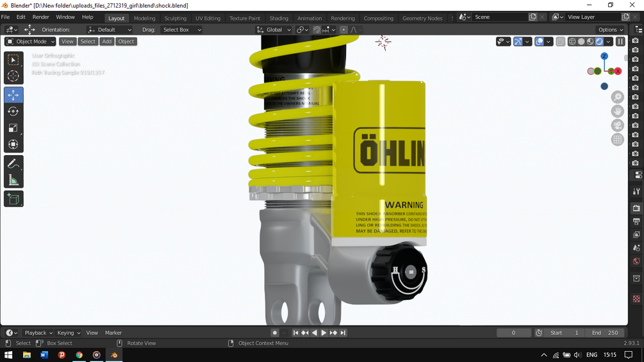644x362 pixels.
Task: Toggle snapping magnet on
Action: click(317, 29)
